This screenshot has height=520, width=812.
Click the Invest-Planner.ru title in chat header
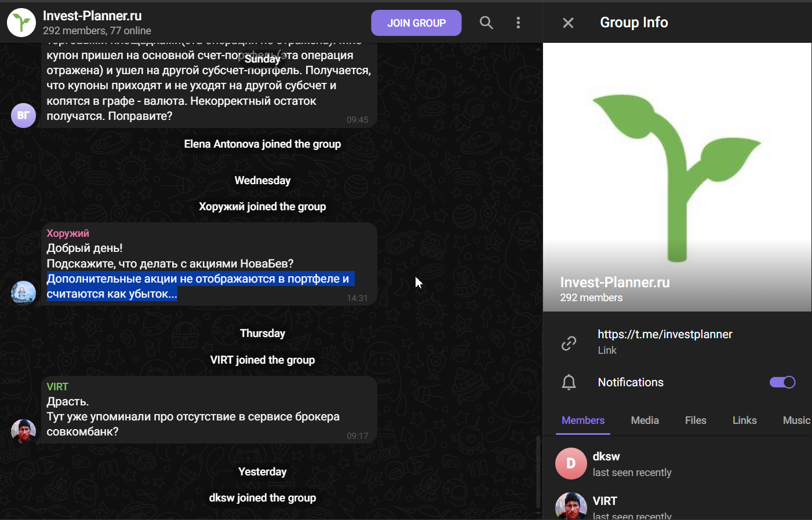92,16
